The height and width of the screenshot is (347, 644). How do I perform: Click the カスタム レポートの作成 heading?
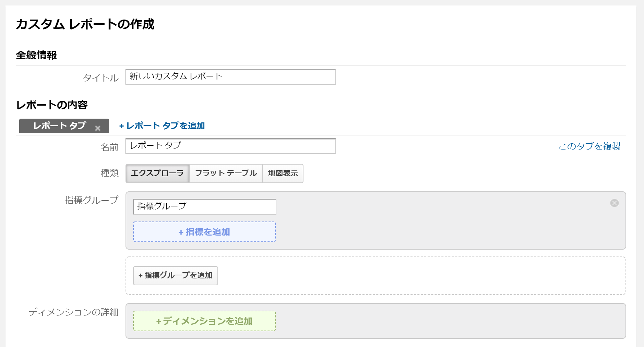pyautogui.click(x=85, y=24)
